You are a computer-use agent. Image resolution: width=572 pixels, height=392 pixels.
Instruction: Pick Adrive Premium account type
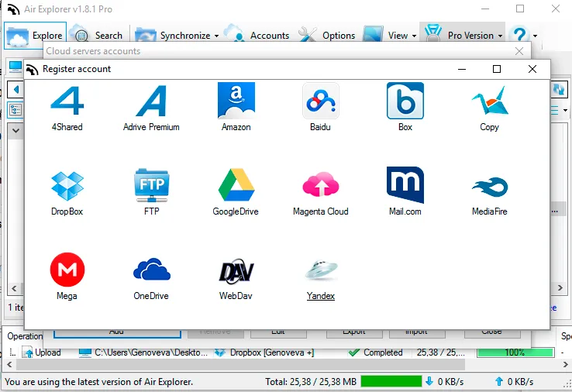tap(151, 101)
